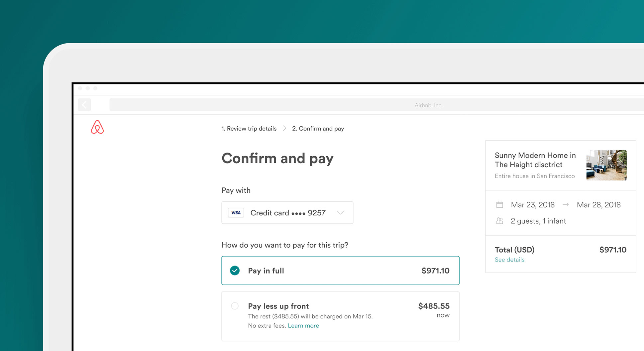Select the Pay less up front radio
644x351 pixels.
[x=235, y=306]
